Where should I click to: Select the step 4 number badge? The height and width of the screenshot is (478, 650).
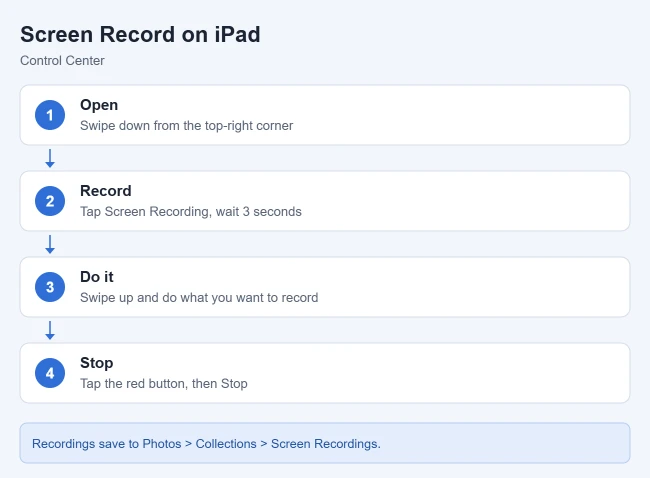coord(50,373)
